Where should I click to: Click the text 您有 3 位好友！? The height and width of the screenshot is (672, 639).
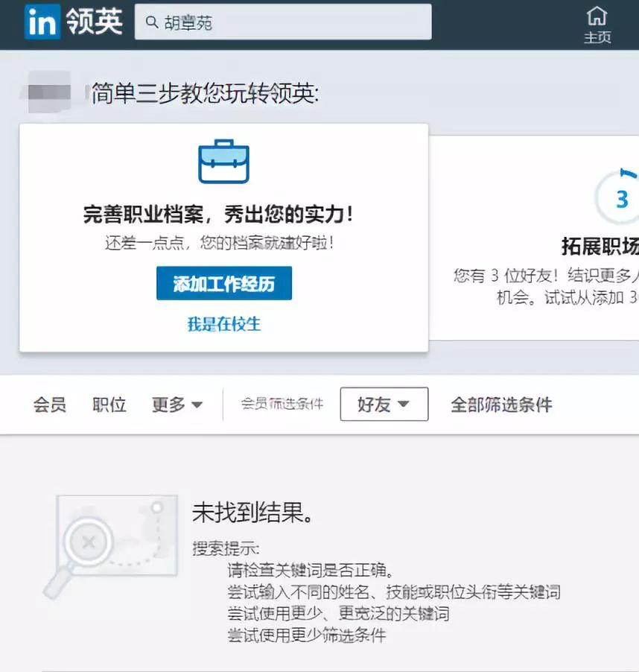[506, 276]
